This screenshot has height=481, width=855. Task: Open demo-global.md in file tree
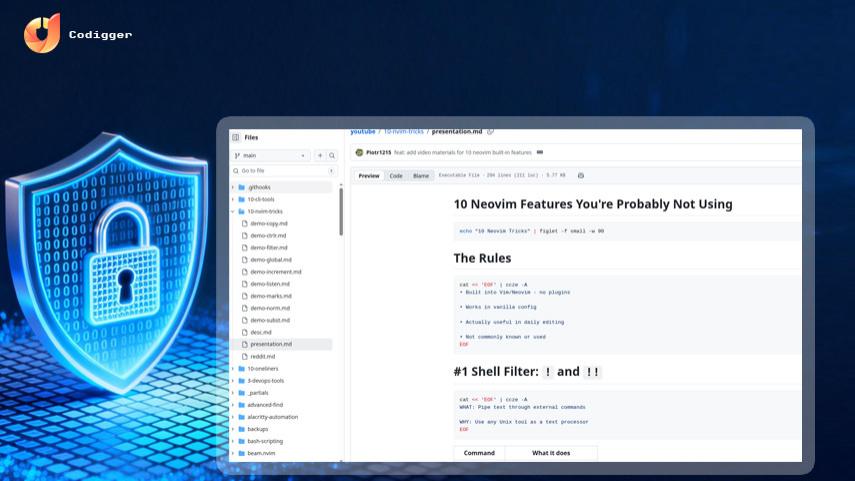(x=271, y=260)
